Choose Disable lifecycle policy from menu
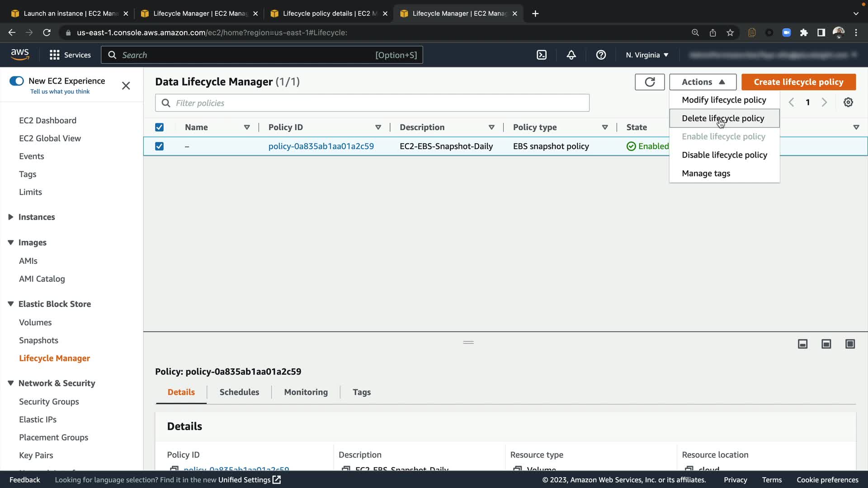 tap(724, 155)
